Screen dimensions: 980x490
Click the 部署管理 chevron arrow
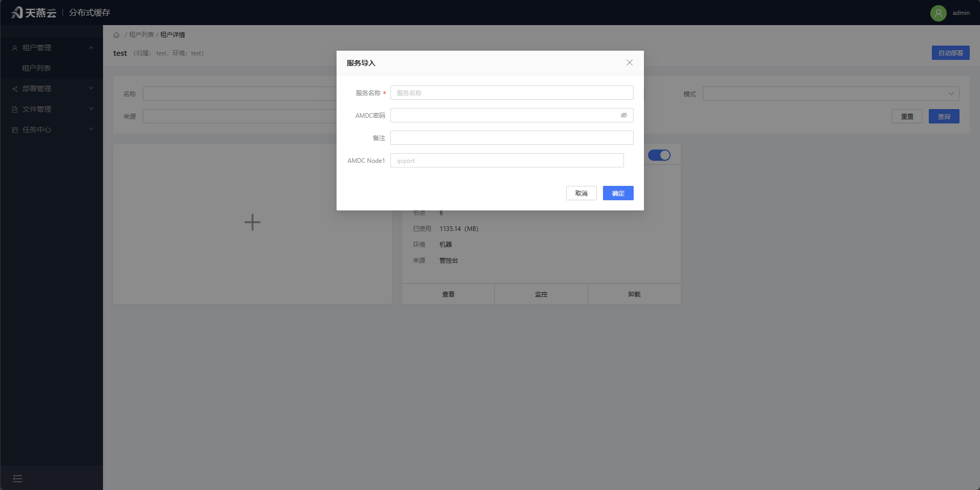pyautogui.click(x=91, y=88)
